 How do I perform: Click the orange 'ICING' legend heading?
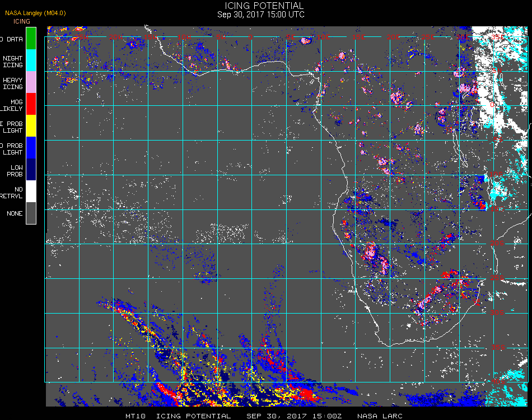pos(22,21)
